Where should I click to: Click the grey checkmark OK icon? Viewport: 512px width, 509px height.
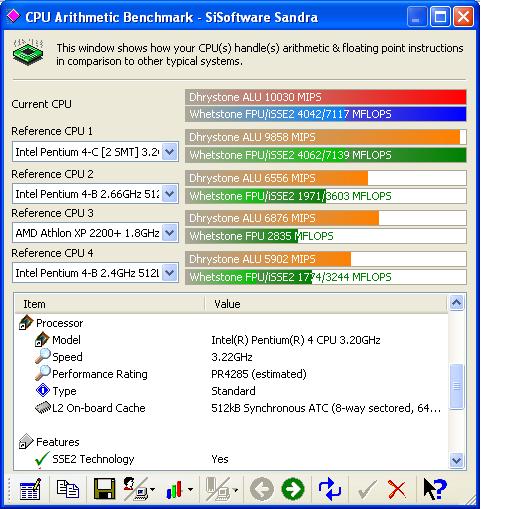367,489
